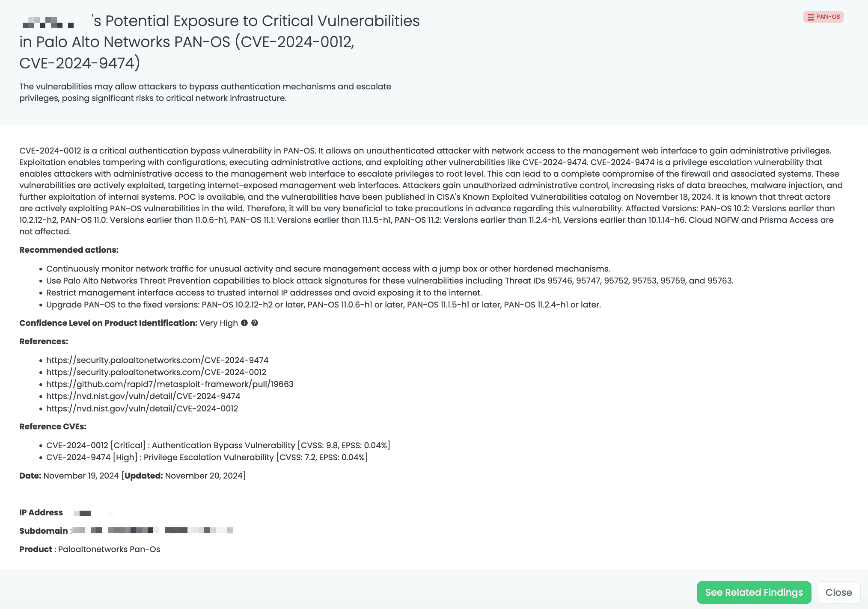Screen dimensions: 868x609
Task: Select the CVE-2024-9474 High reference entry
Action: (207, 457)
